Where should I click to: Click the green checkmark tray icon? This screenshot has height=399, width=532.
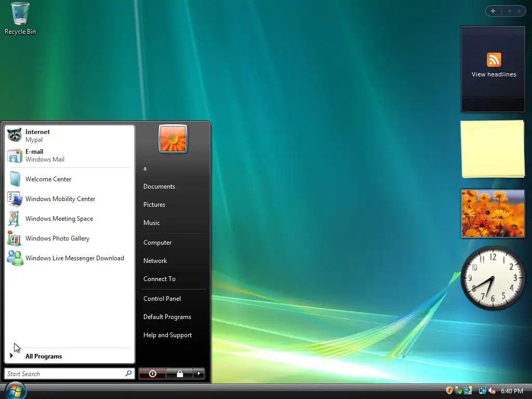click(x=459, y=391)
